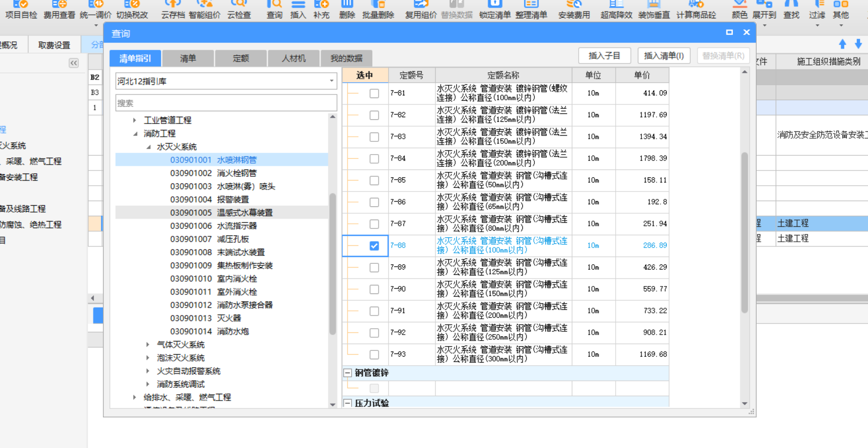
Task: Click the tree panel vertical scrollbar
Action: pyautogui.click(x=333, y=264)
